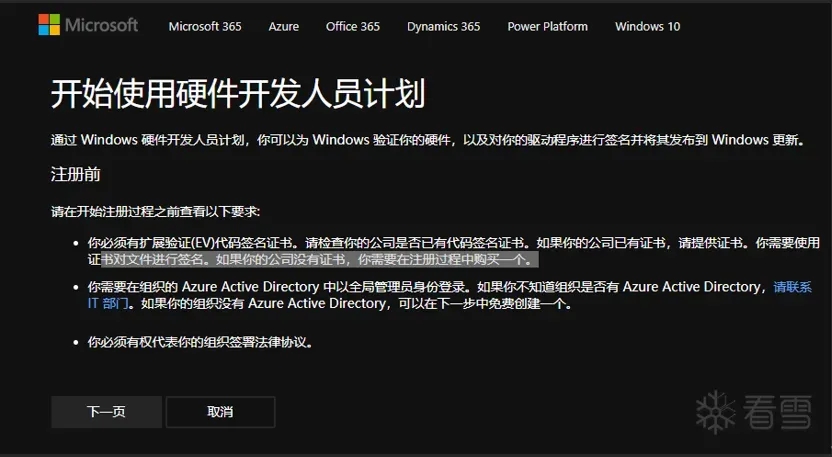This screenshot has height=457, width=832.
Task: Click the 开始使用硬件开发人员计划 page heading
Action: pos(238,94)
